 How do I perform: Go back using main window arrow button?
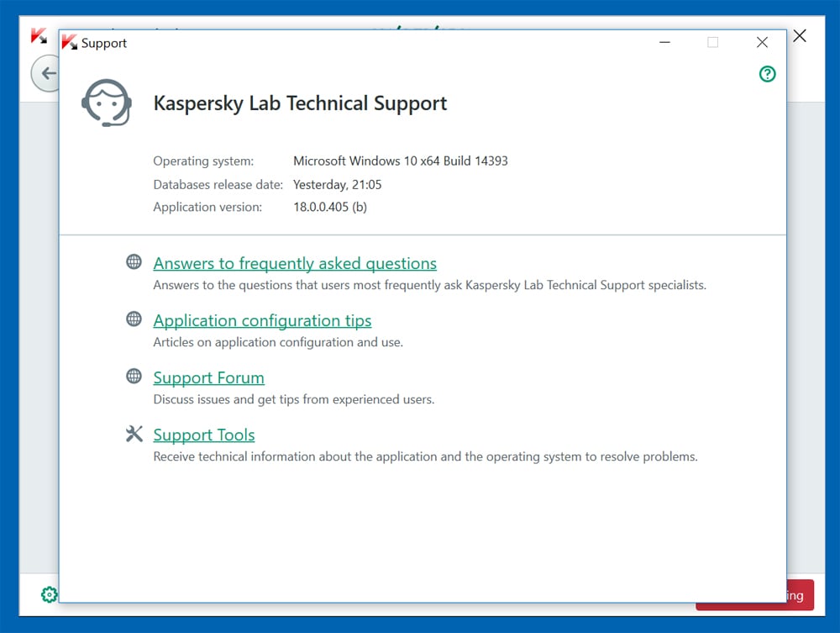point(45,73)
